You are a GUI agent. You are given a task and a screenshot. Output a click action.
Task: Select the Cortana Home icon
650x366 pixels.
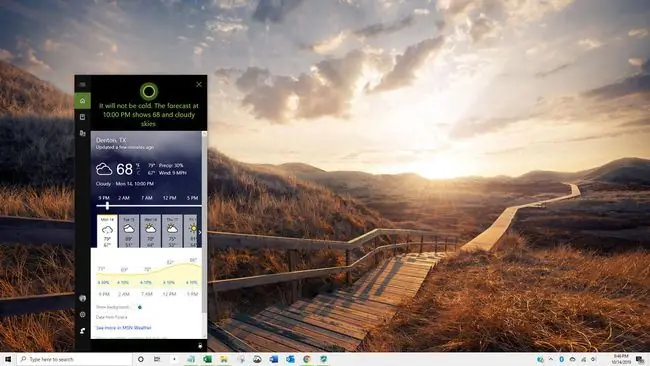click(x=82, y=101)
